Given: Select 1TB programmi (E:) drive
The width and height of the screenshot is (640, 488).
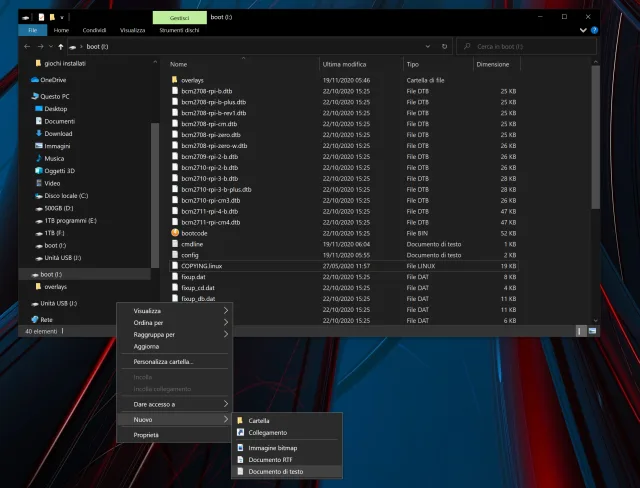Looking at the screenshot, I should [x=70, y=220].
